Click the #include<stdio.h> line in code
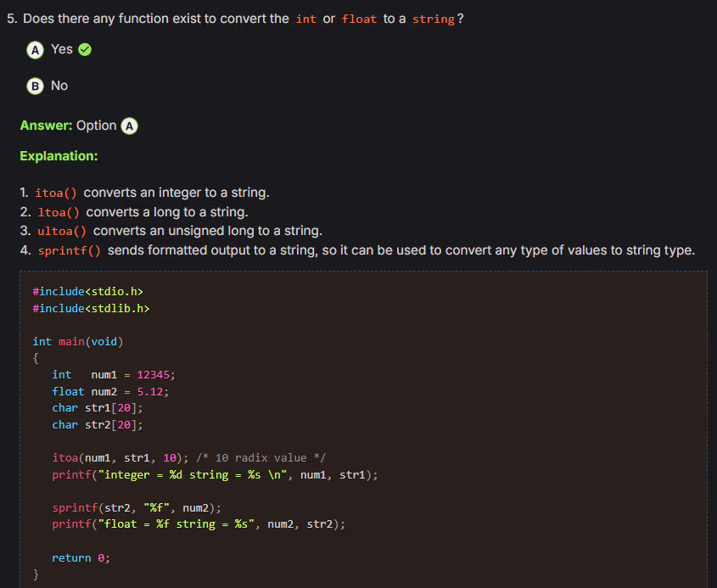The image size is (717, 588). 81,292
